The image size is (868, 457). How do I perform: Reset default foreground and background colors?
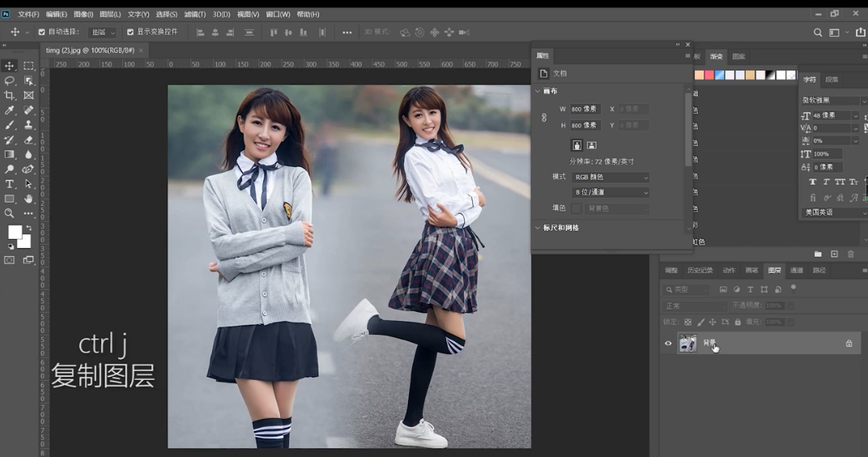pos(11,246)
